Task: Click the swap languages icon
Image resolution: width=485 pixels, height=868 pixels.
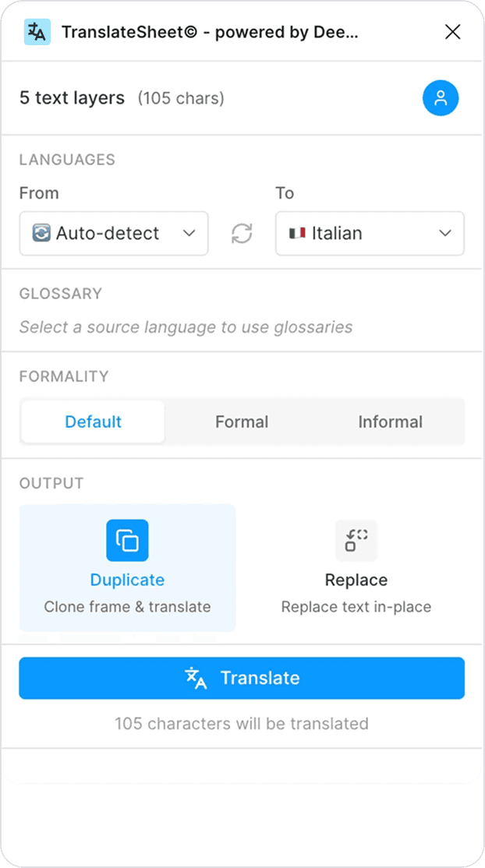Action: coord(242,233)
